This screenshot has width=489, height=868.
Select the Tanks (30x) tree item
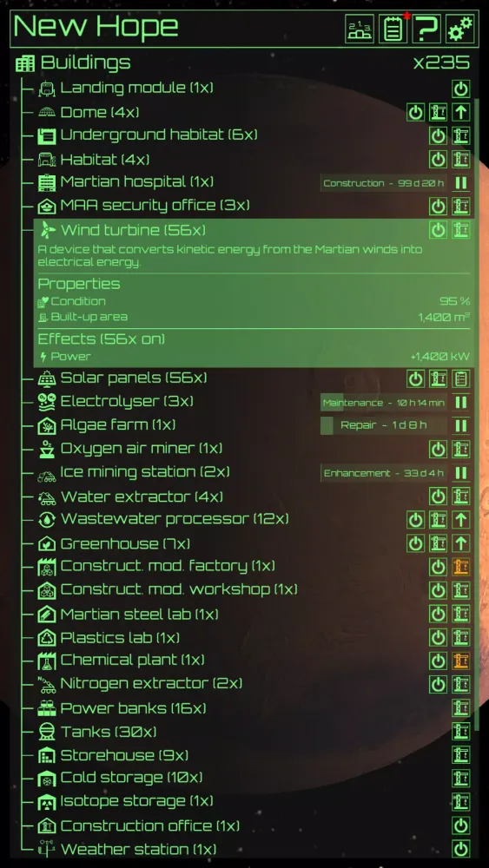(109, 732)
